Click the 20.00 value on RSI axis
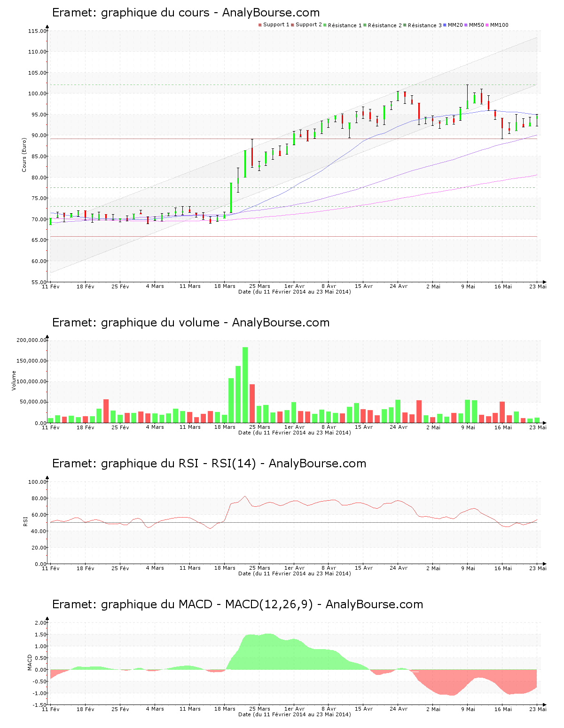 (x=39, y=548)
